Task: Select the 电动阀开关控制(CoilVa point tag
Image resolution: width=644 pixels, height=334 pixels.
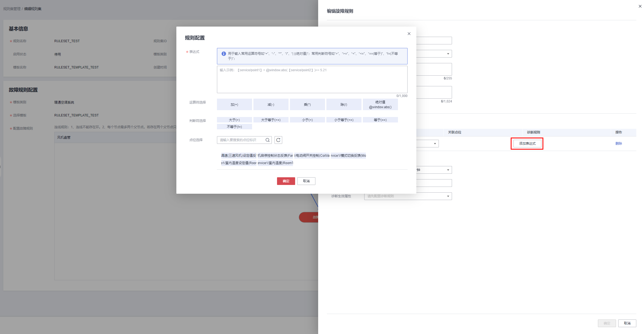Action: coord(312,156)
